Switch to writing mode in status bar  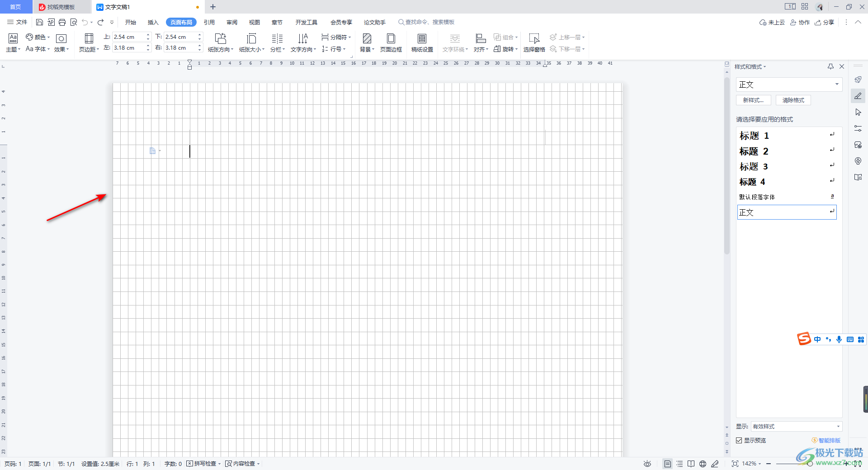(715, 464)
